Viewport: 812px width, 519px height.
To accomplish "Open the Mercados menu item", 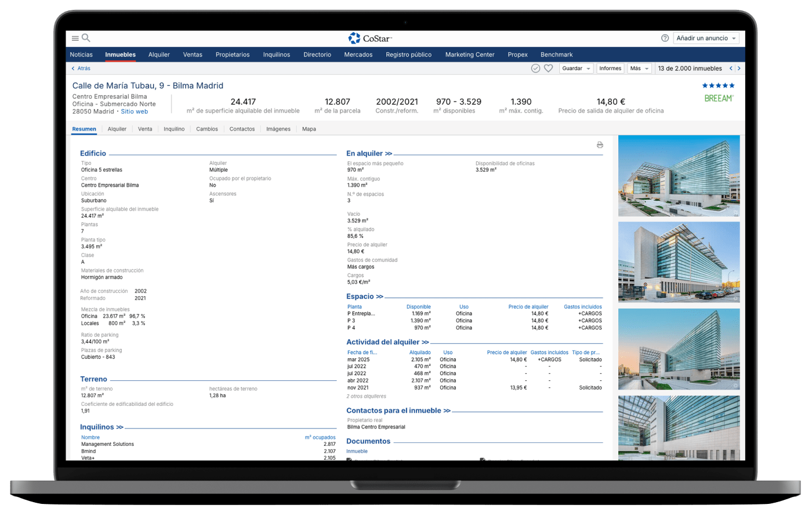I will [x=358, y=55].
